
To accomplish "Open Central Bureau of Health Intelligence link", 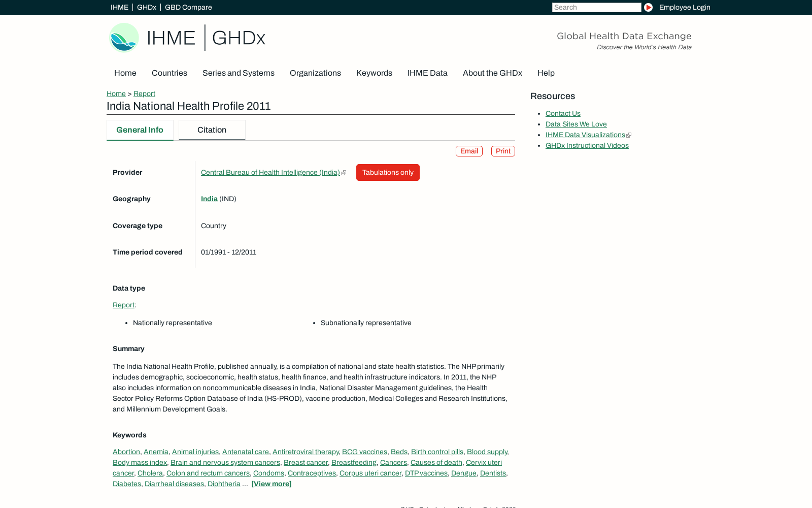I will (270, 172).
